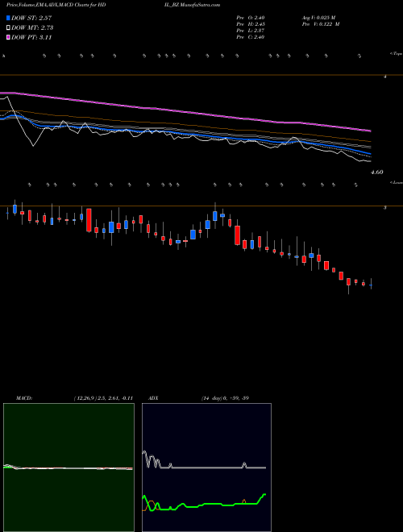Click the chart title 'Price,Volume,EMA,ADX,MACD Charts for HD'
This screenshot has height=532, width=403.
point(56,5)
